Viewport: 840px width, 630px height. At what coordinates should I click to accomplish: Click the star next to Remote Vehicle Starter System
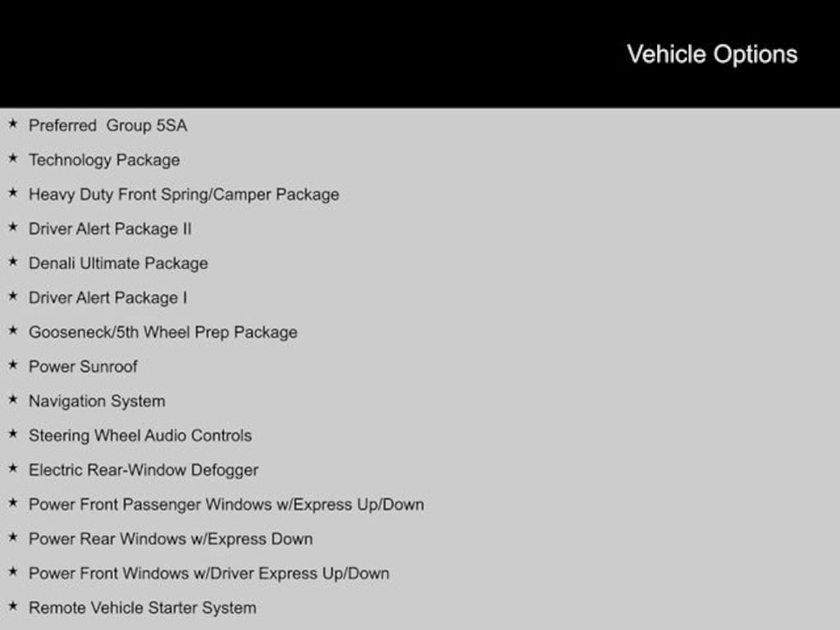(12, 607)
